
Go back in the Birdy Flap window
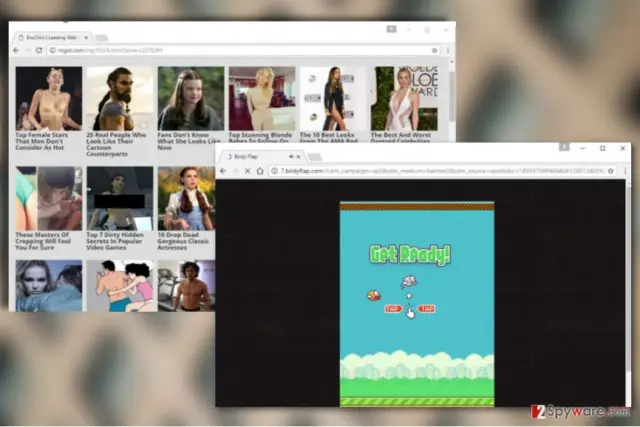[x=223, y=171]
